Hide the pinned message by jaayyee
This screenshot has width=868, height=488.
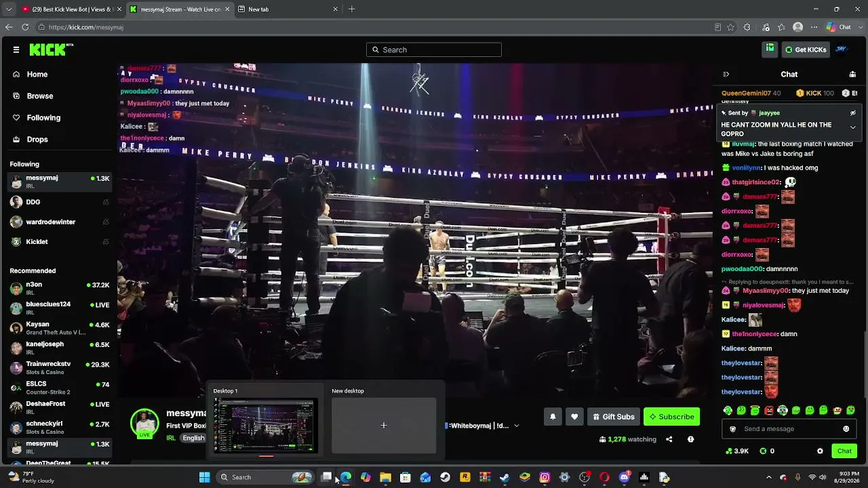click(x=853, y=113)
